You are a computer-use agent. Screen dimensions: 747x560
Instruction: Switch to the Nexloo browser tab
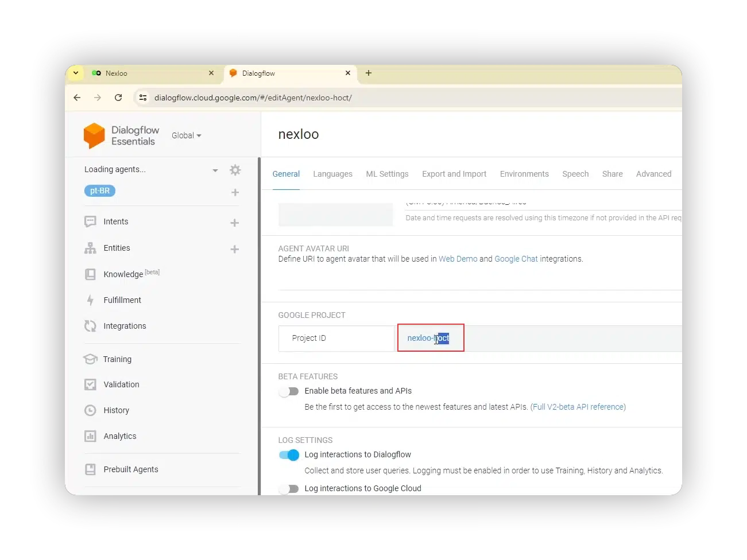click(153, 73)
